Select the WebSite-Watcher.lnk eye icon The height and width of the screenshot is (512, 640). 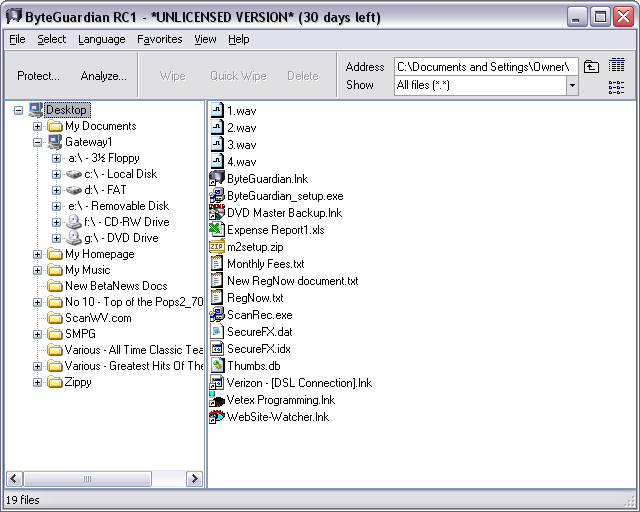tap(217, 417)
